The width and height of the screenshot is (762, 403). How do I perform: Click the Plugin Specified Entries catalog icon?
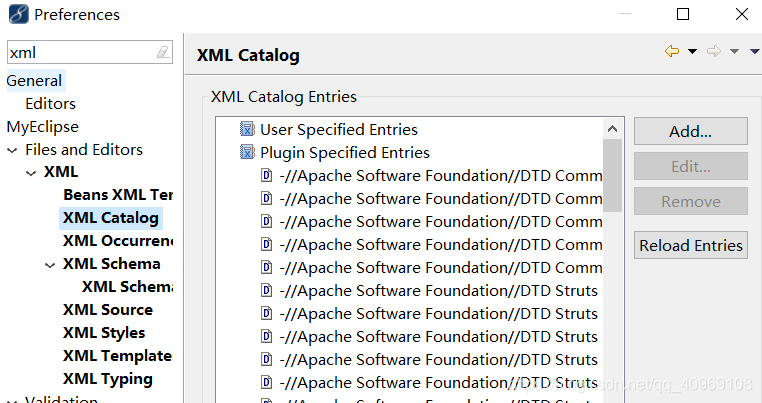click(247, 152)
